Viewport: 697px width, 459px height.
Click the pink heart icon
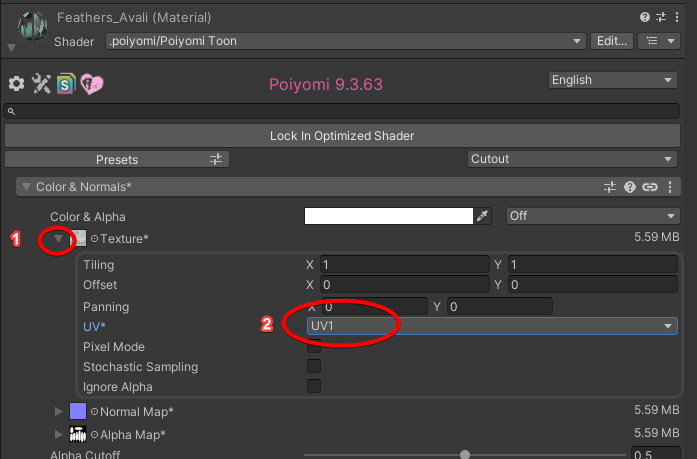92,84
